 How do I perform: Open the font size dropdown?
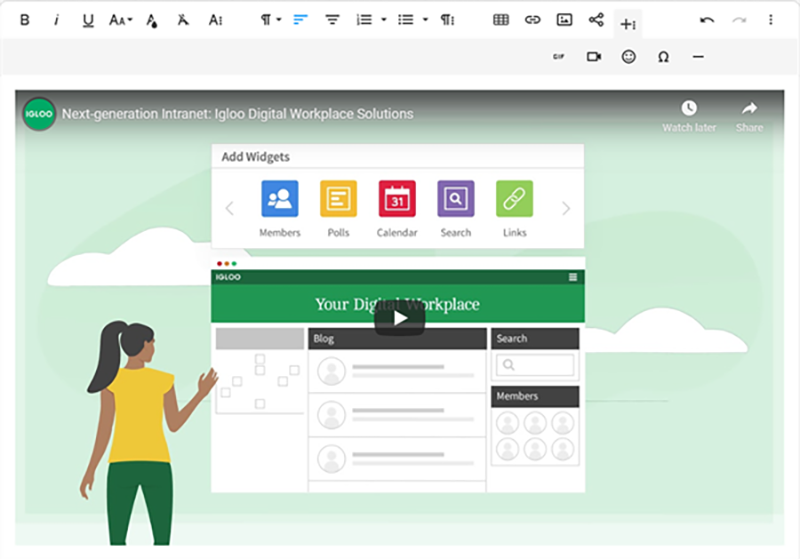tap(120, 20)
